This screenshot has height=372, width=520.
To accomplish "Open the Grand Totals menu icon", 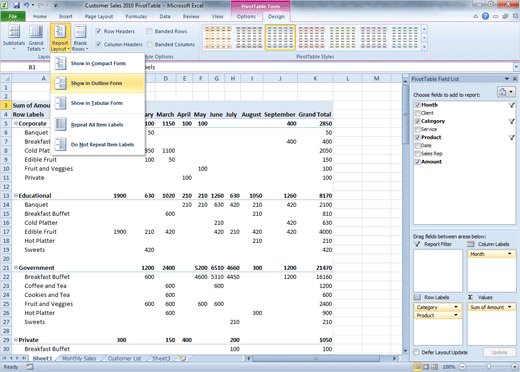I will tap(36, 32).
